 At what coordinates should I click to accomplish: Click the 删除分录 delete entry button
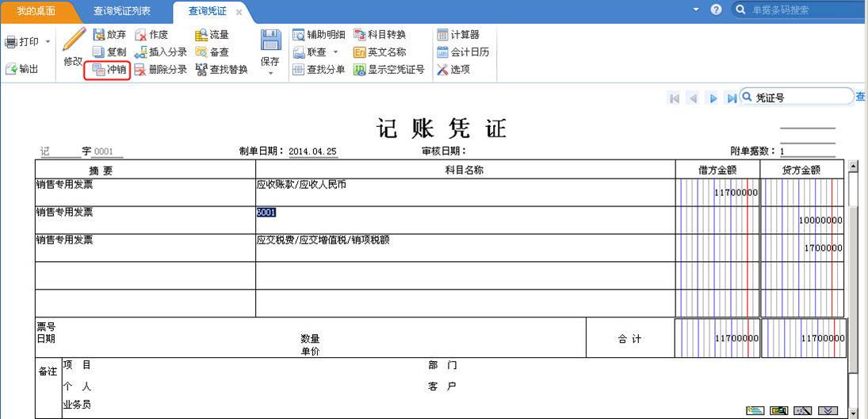click(x=161, y=70)
